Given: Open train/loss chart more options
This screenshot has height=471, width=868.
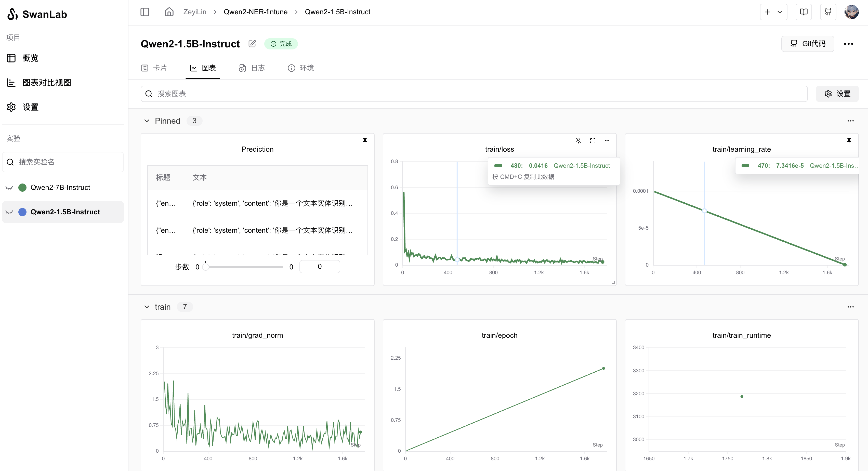Looking at the screenshot, I should click(607, 140).
